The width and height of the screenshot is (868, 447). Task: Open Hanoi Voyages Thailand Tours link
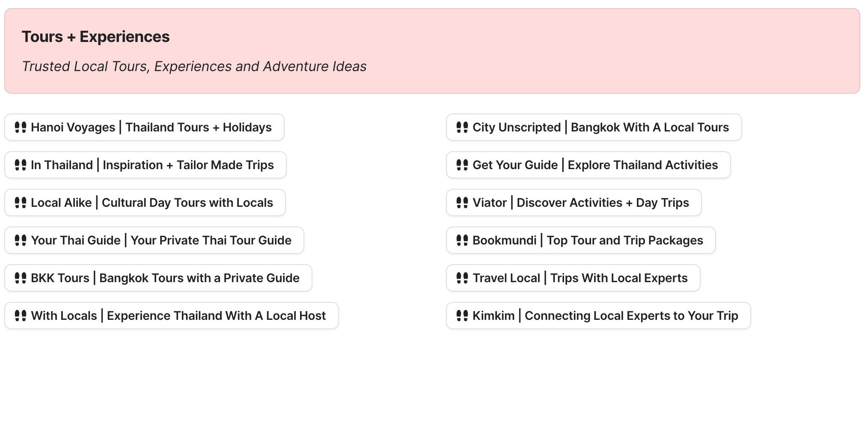coord(151,127)
